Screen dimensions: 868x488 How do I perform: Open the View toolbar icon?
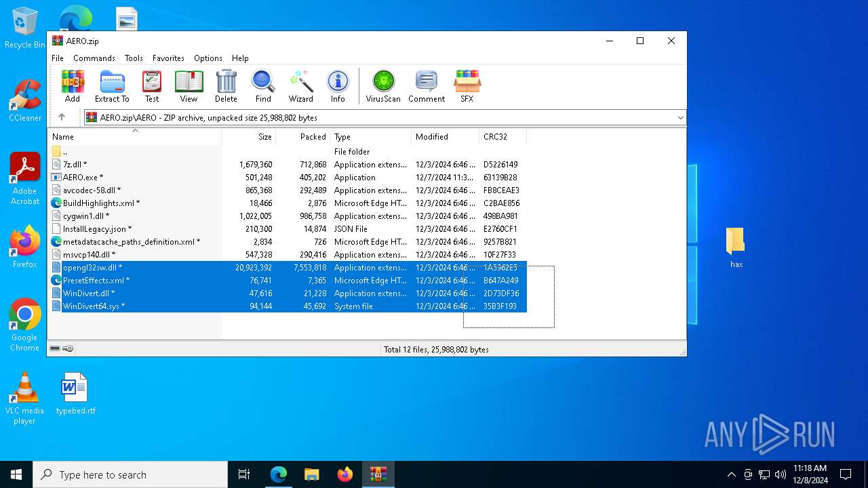click(189, 86)
